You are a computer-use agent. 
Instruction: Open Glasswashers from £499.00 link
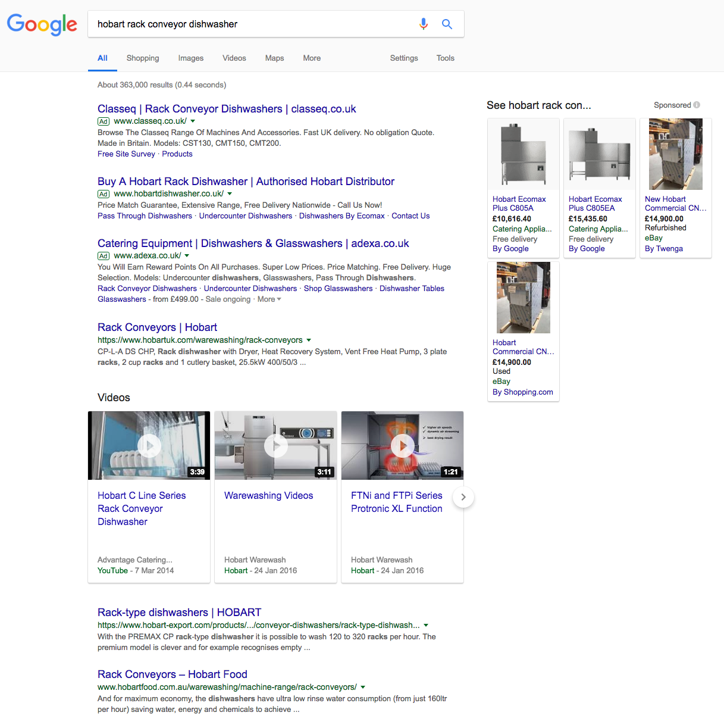pyautogui.click(x=122, y=299)
